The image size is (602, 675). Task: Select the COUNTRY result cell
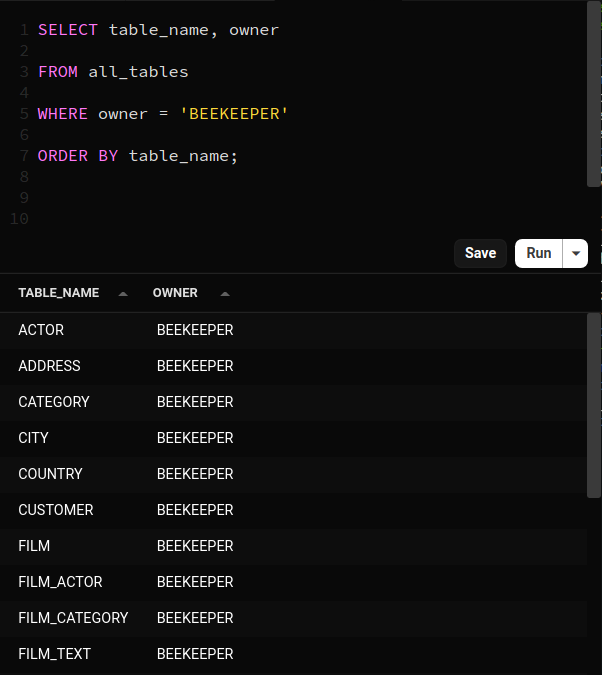pos(50,474)
